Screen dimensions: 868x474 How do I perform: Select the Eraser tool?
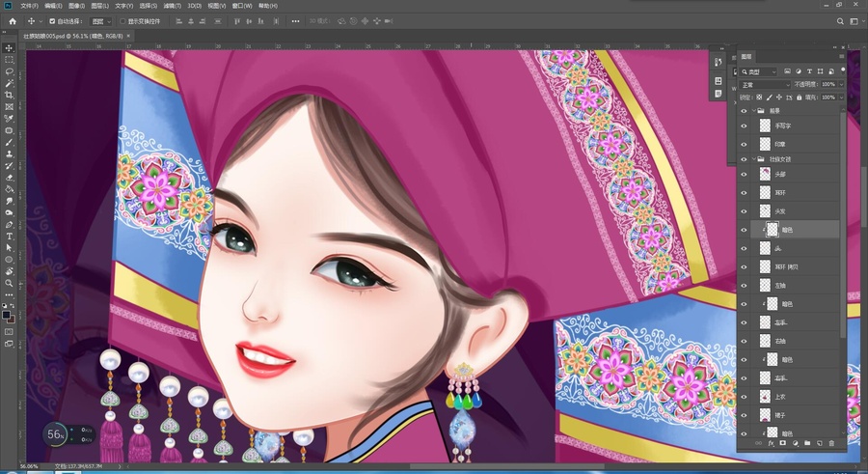[9, 178]
